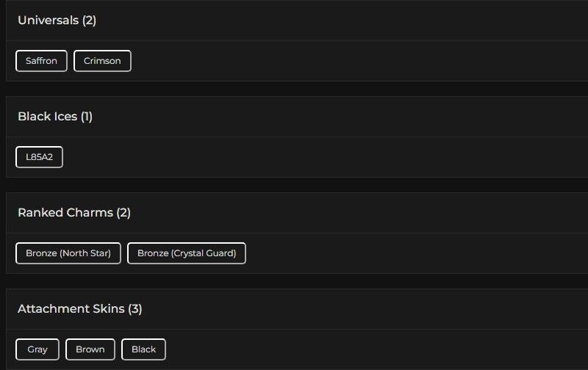Click the Ranked Charms heading text
Screen dimensions: 588x370
pyautogui.click(x=73, y=213)
